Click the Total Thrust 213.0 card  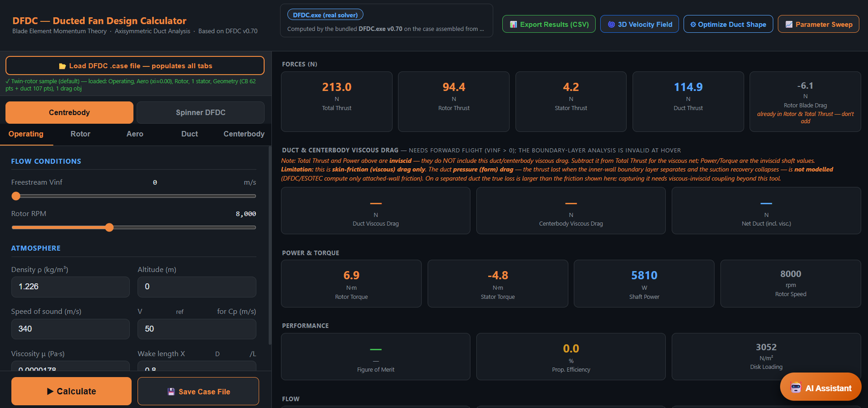pos(337,101)
